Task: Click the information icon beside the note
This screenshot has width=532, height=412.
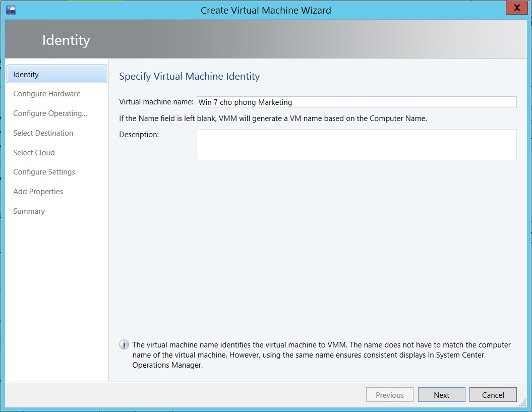Action: [x=124, y=345]
